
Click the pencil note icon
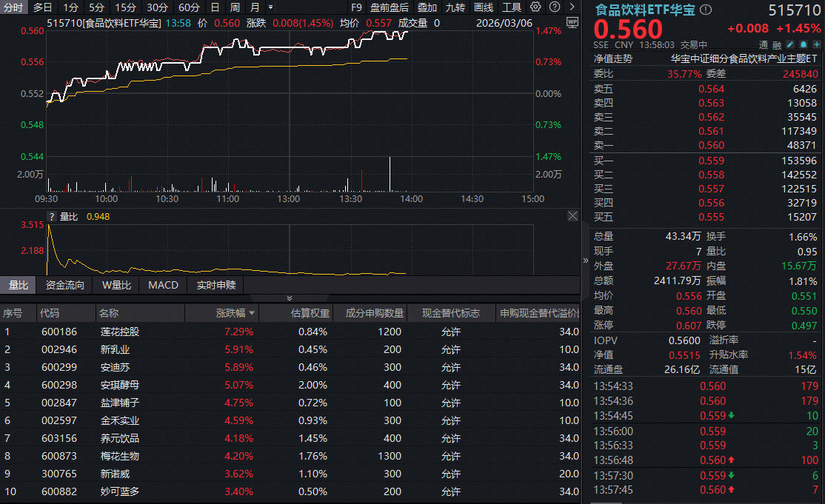(x=790, y=44)
